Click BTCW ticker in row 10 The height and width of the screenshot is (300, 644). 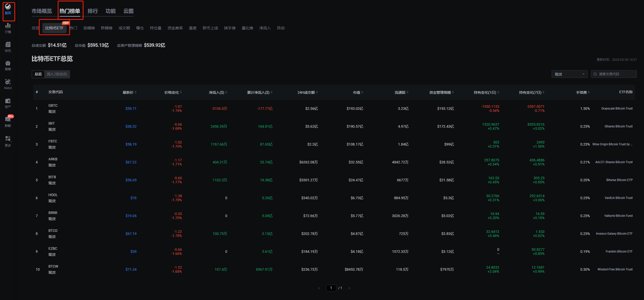pyautogui.click(x=53, y=266)
